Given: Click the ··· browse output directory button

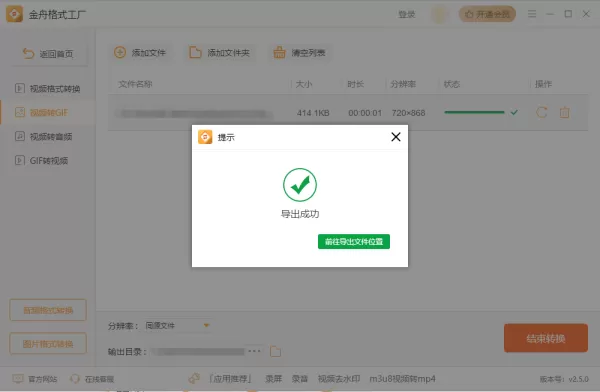Looking at the screenshot, I should point(254,351).
